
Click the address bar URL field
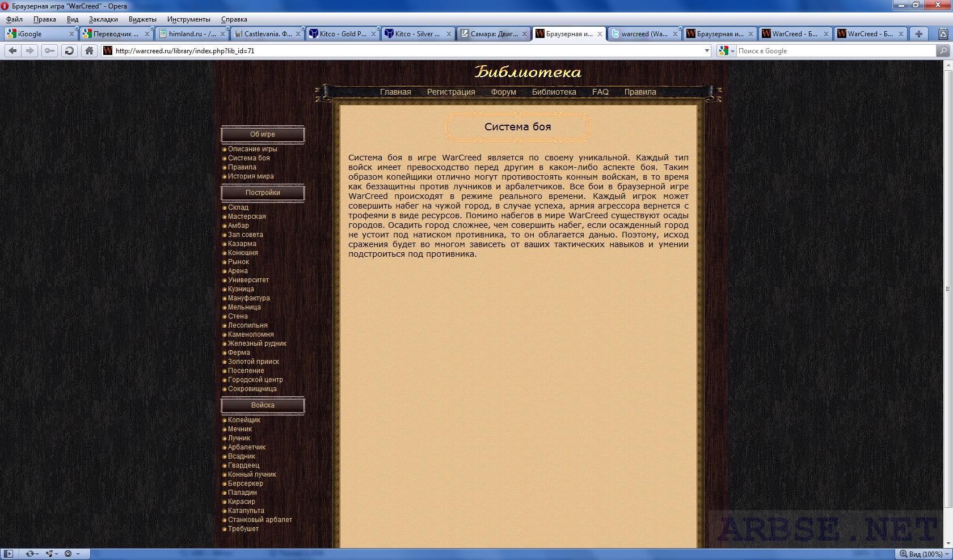click(x=406, y=50)
